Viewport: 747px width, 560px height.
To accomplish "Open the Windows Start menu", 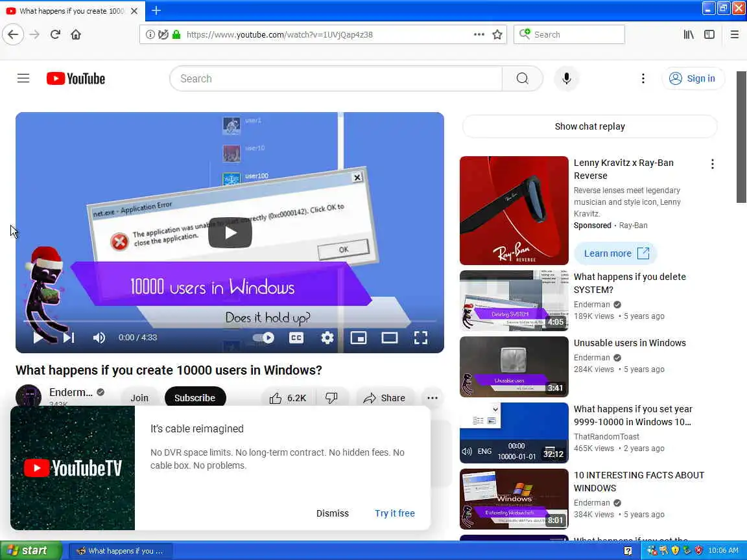I will pyautogui.click(x=31, y=550).
